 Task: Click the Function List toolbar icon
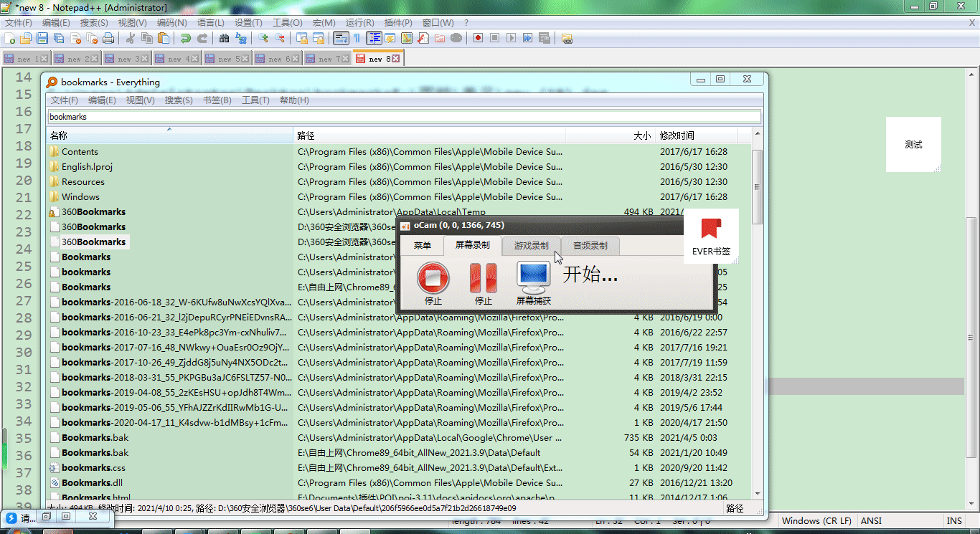pos(423,38)
